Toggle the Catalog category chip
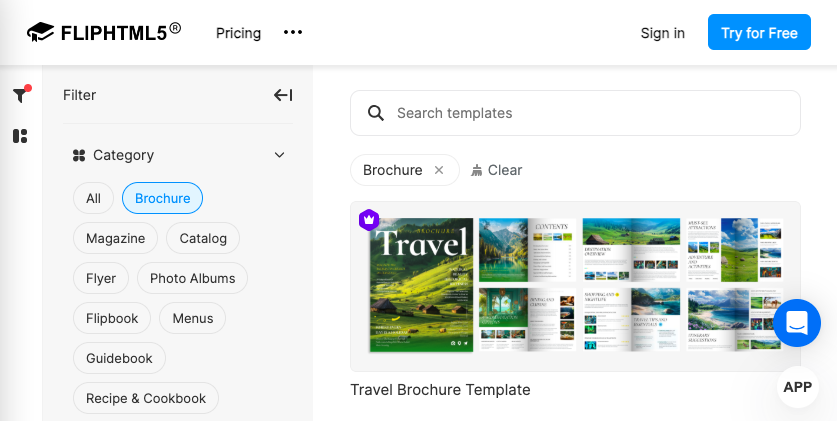This screenshot has width=837, height=421. 203,238
